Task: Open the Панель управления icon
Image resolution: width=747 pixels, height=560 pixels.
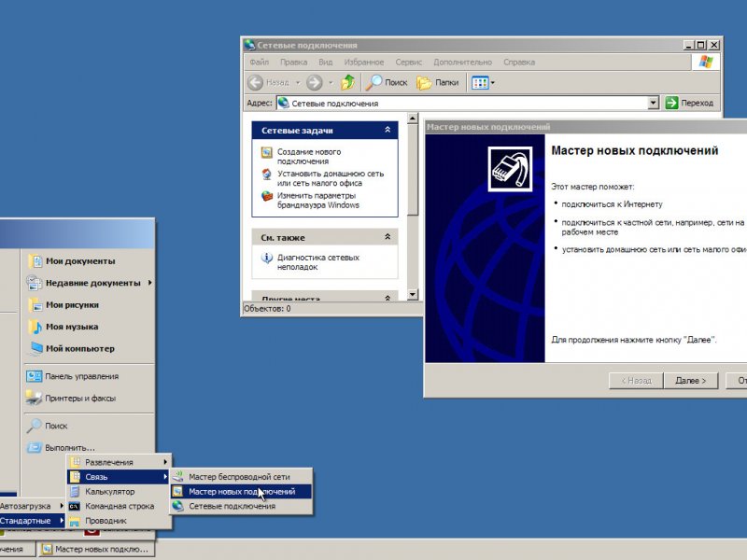Action: (35, 376)
